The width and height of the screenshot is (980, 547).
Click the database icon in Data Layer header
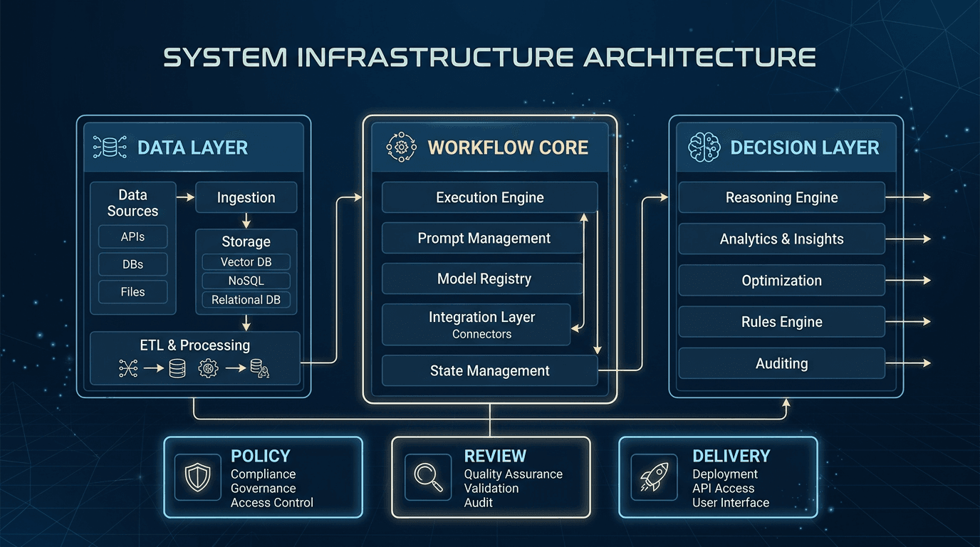109,147
